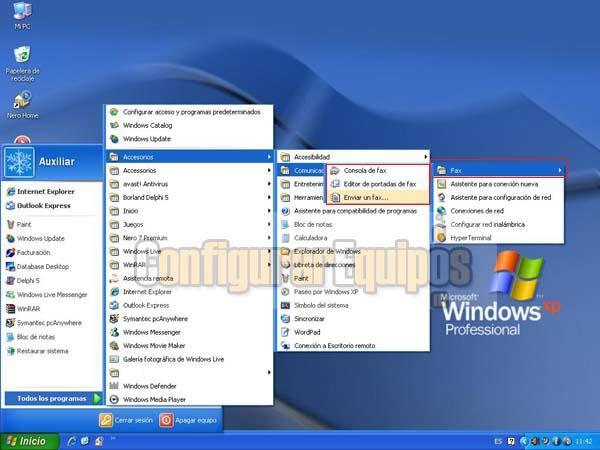Expand Accesibilidad submenu arrow
The width and height of the screenshot is (600, 450).
click(425, 157)
